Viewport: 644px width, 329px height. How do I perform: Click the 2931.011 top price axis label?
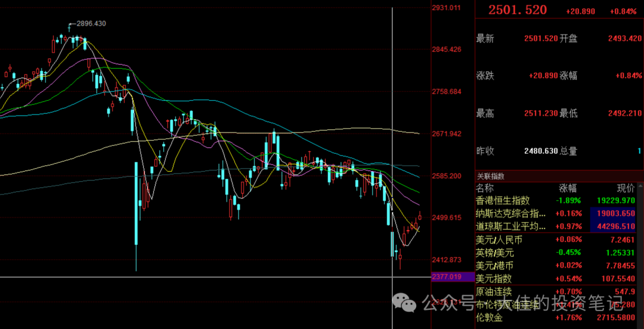(x=447, y=7)
